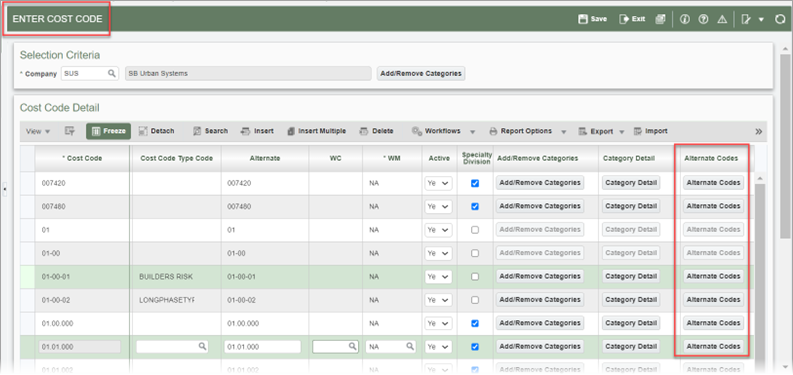Click the edit page pencil icon
The width and height of the screenshot is (793, 375).
click(745, 19)
